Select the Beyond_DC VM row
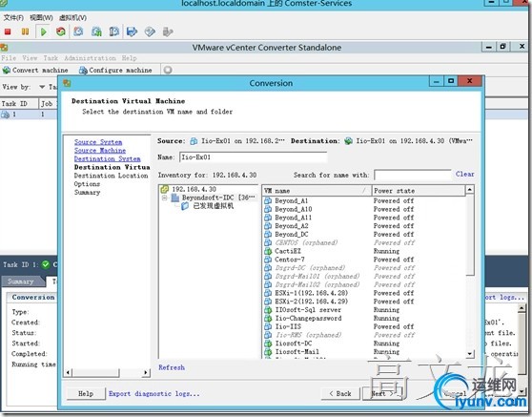Screen dimensions: 532x417 [363, 235]
